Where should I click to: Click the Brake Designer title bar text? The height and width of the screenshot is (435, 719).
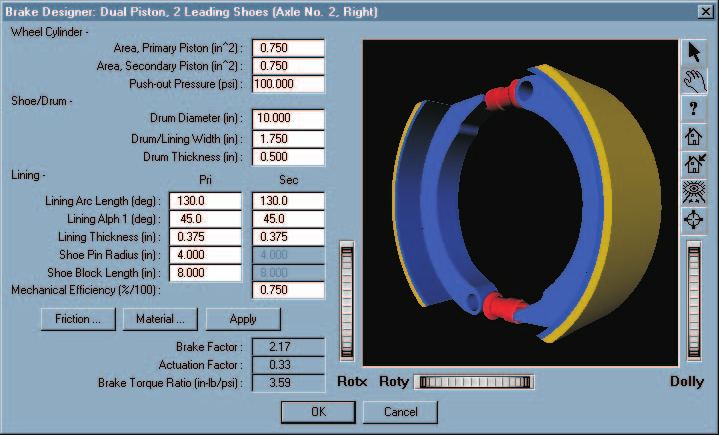191,11
